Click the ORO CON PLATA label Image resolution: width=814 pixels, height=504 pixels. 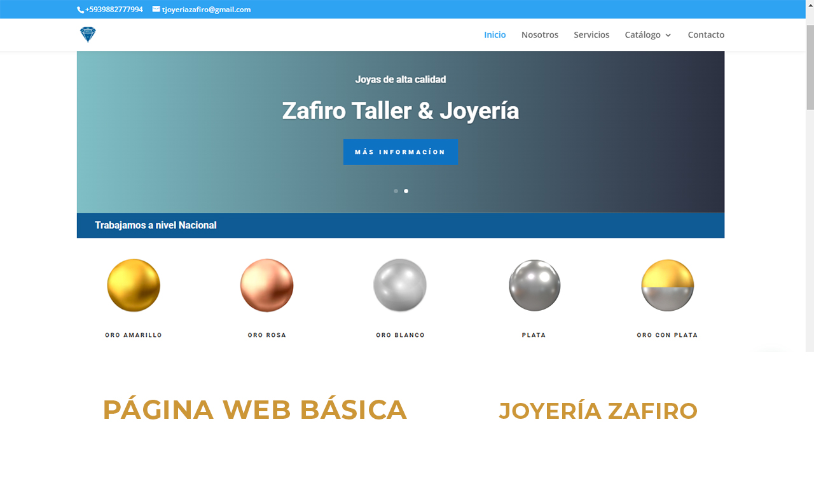click(x=667, y=335)
